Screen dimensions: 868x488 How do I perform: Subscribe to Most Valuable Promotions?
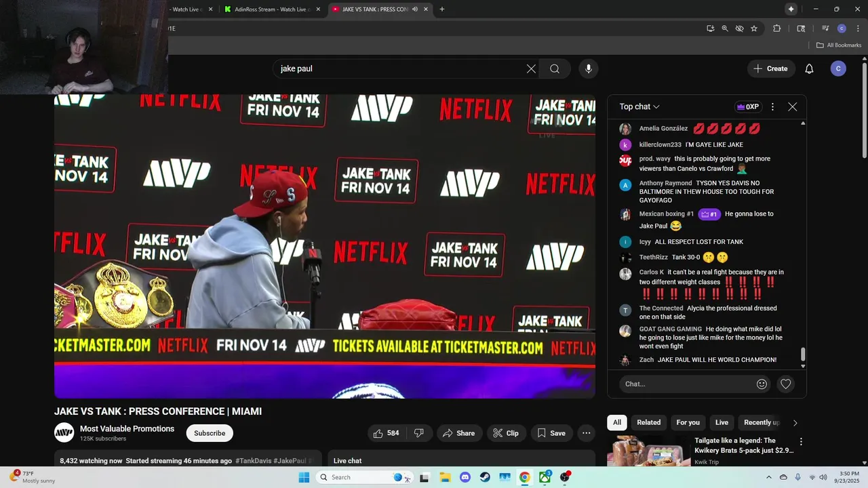point(210,433)
